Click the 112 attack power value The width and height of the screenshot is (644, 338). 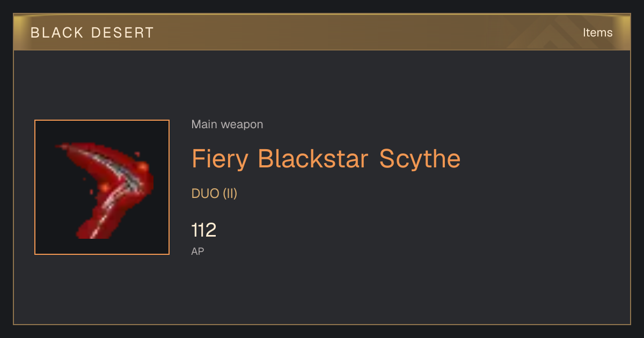(x=204, y=230)
